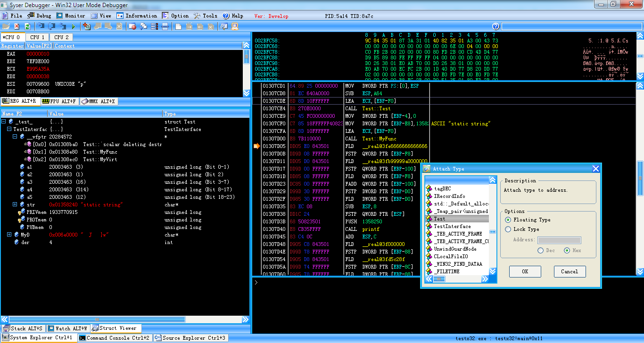Select the Lock Type radio button

tap(508, 229)
